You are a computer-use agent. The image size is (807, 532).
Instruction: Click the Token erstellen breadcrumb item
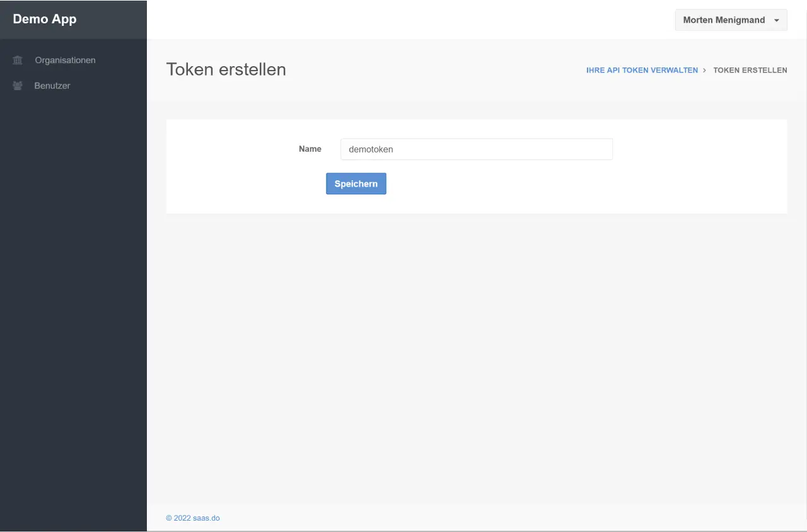click(750, 71)
